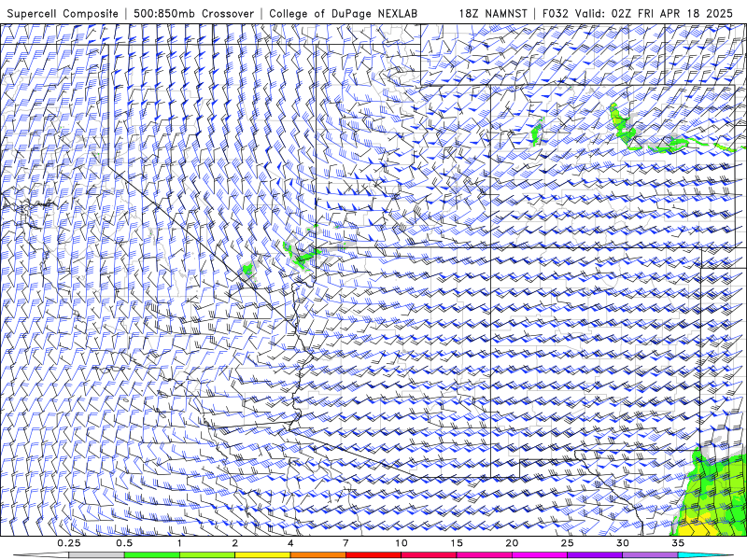Click legend value 30 on the scale
Screen dimensions: 747x560
click(x=622, y=543)
